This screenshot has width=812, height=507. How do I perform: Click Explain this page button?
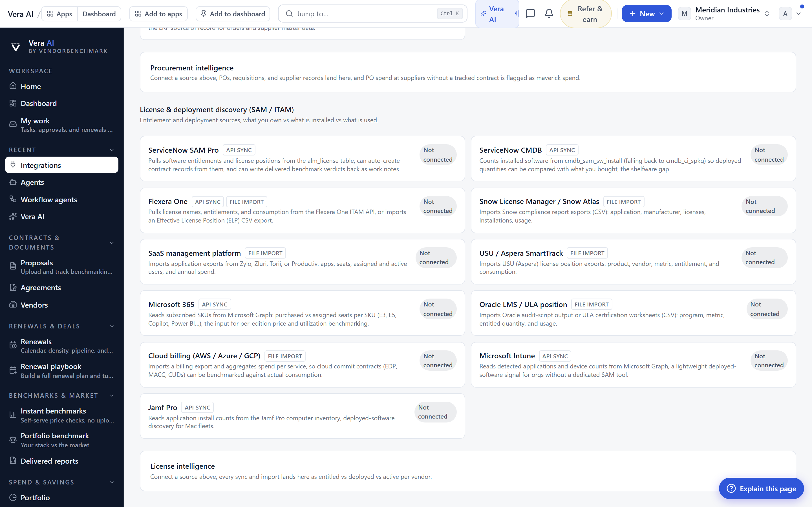(761, 489)
